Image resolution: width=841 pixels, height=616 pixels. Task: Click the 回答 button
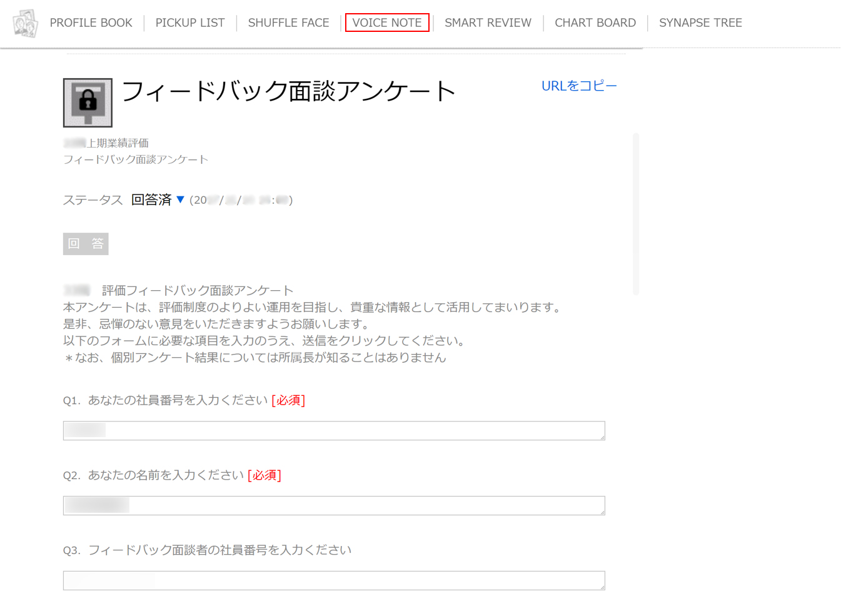click(86, 244)
